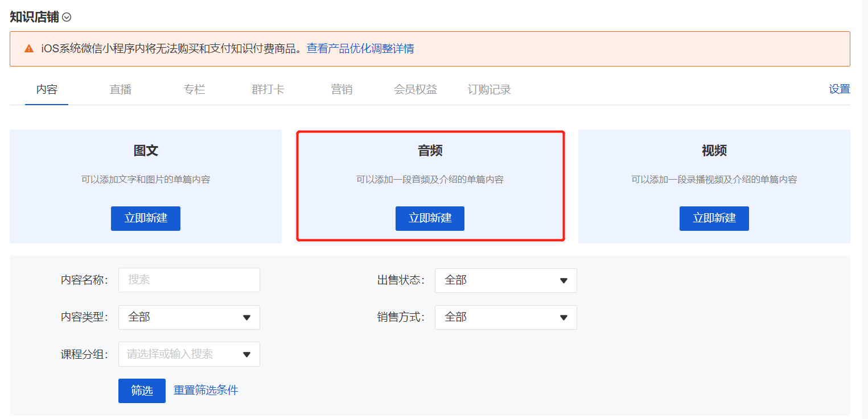Select the 群打卡 tab
Screen dimensions: 868x419
pyautogui.click(x=268, y=90)
